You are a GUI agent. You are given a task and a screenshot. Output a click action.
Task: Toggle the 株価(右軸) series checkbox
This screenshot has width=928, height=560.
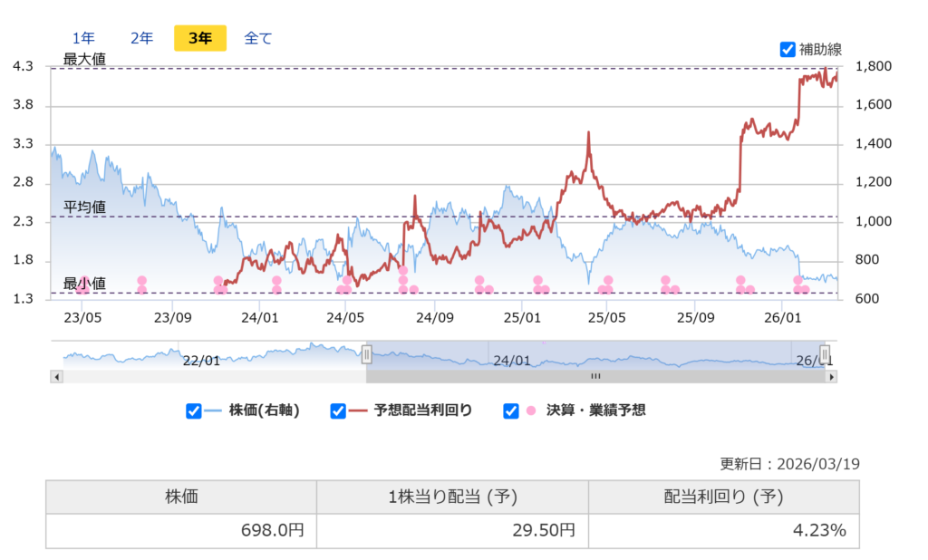pos(193,410)
